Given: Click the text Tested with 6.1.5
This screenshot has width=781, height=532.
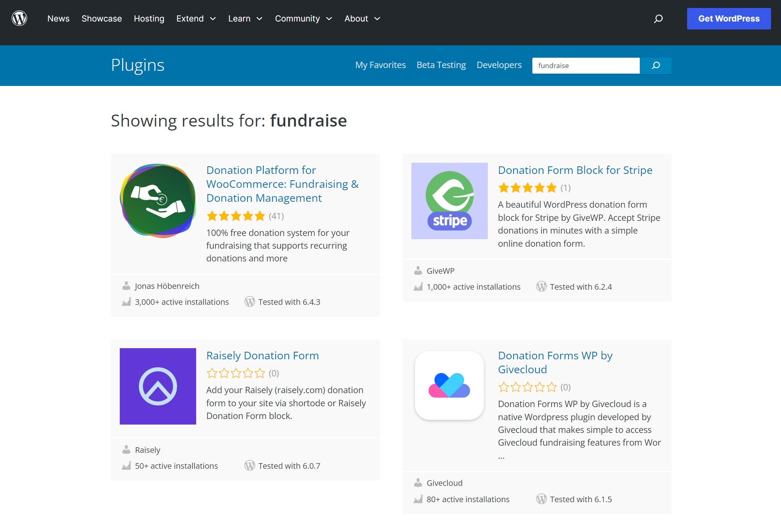Looking at the screenshot, I should pos(581,499).
